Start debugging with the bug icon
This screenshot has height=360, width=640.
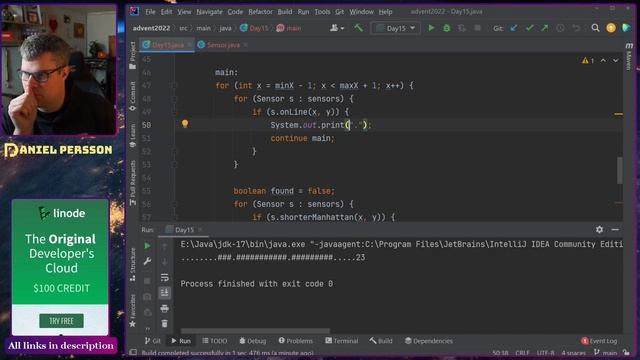pyautogui.click(x=447, y=28)
